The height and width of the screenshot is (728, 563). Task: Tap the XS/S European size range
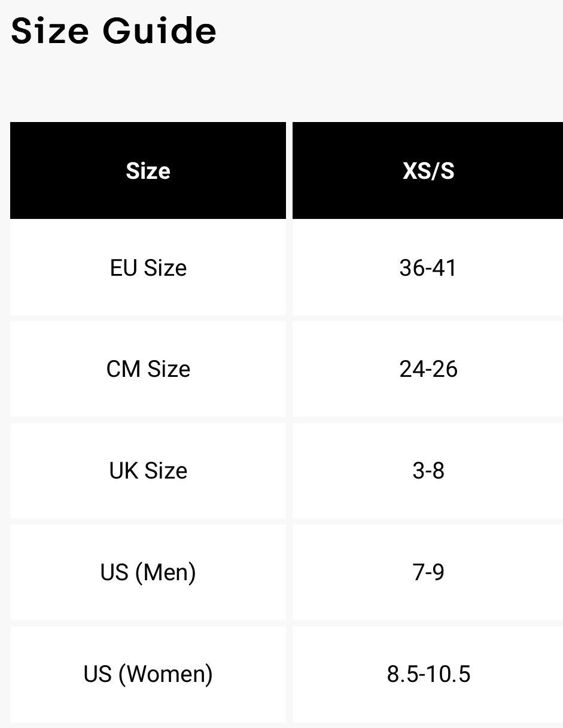coord(428,267)
